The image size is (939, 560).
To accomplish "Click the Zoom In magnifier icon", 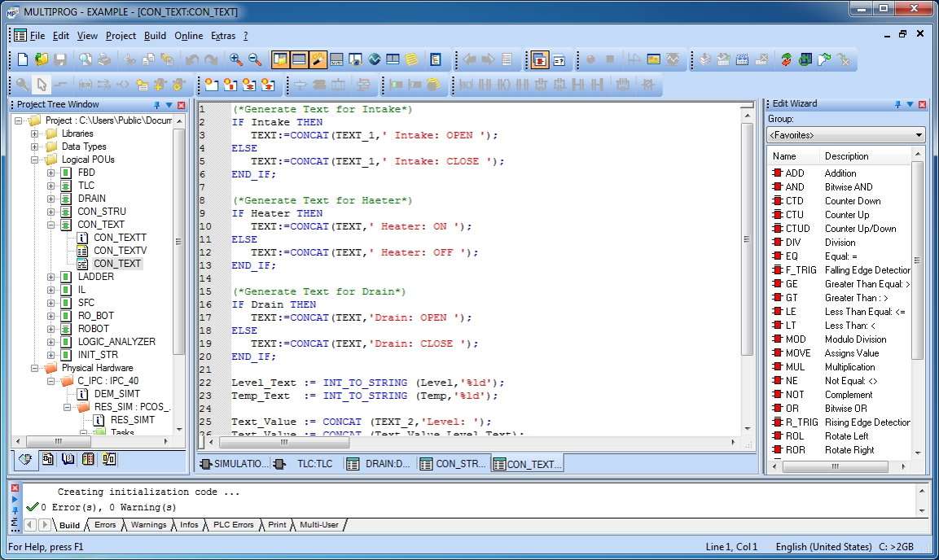I will pos(236,59).
